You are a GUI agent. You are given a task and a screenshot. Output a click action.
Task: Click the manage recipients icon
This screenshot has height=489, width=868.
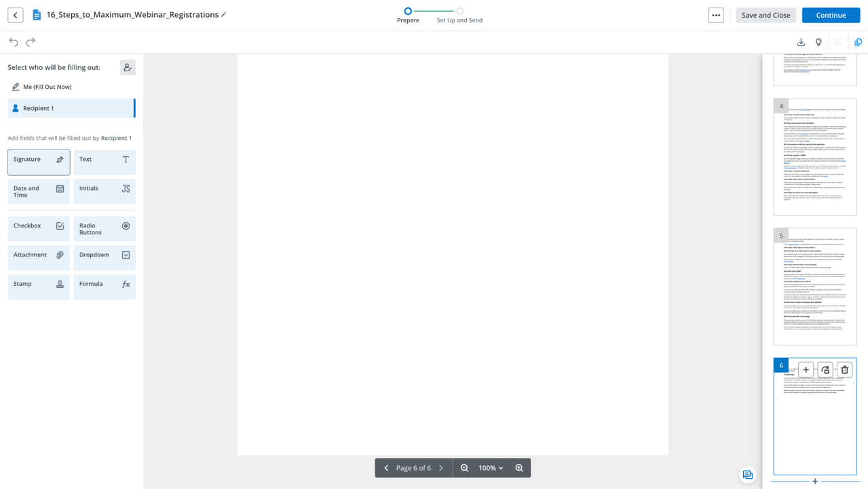[x=128, y=67]
